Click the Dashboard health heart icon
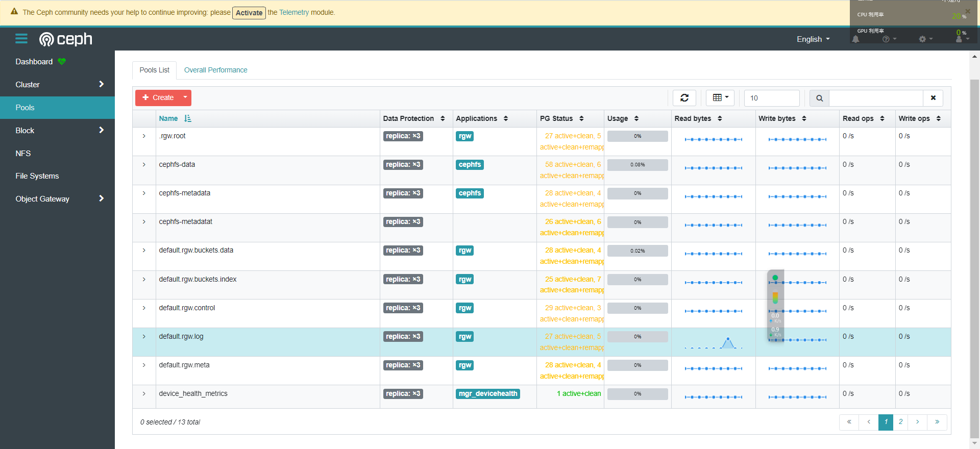The height and width of the screenshot is (449, 980). [x=62, y=62]
